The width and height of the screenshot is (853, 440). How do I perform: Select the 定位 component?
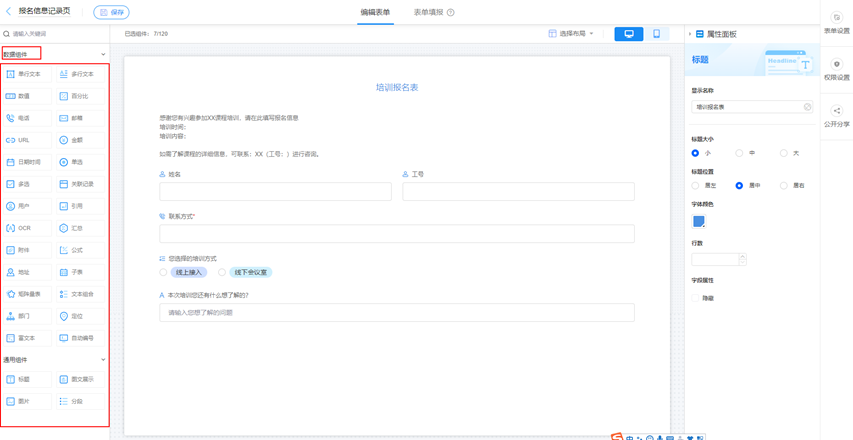point(81,316)
